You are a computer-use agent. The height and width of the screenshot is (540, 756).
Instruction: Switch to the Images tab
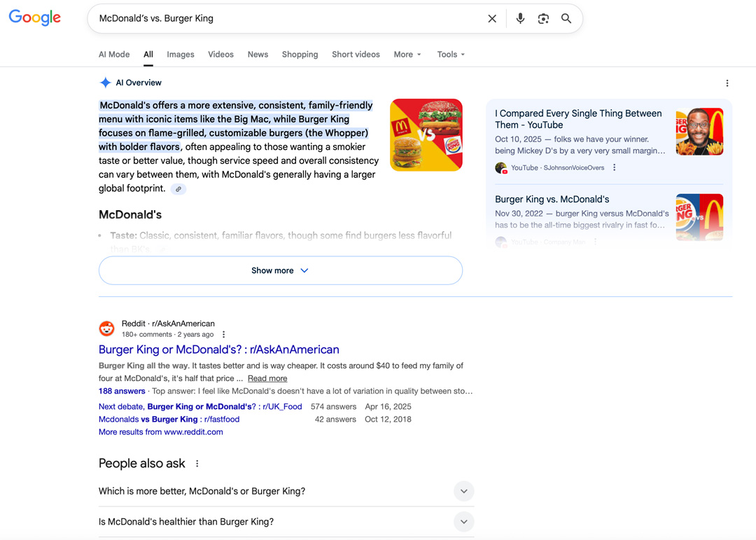180,54
